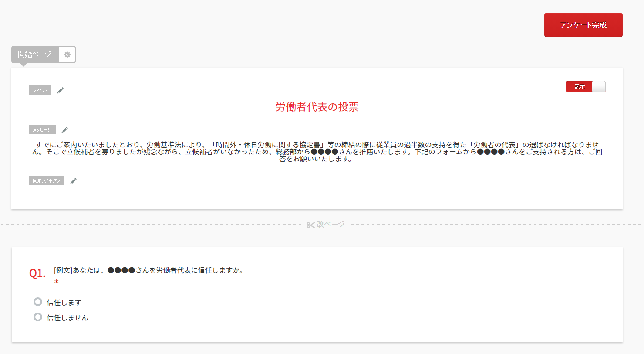Viewport: 644px width, 354px height.
Task: Click the 改ページ page break label
Action: (x=330, y=225)
